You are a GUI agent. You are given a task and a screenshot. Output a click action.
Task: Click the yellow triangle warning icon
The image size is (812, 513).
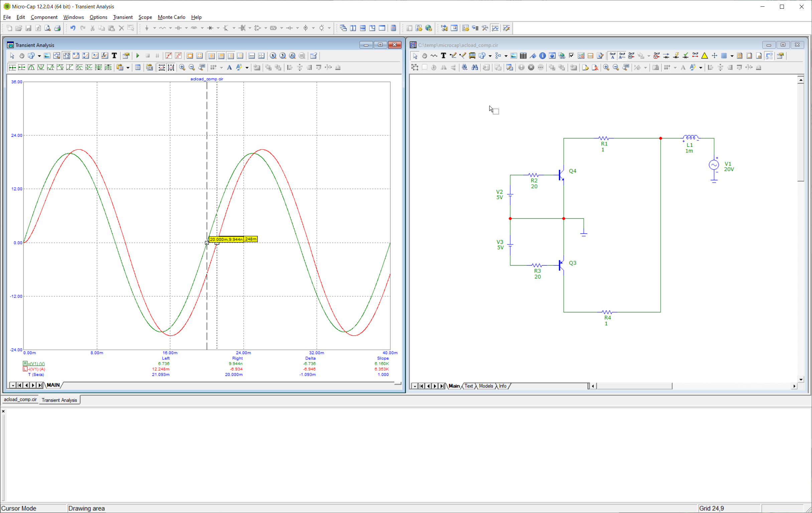tap(704, 56)
